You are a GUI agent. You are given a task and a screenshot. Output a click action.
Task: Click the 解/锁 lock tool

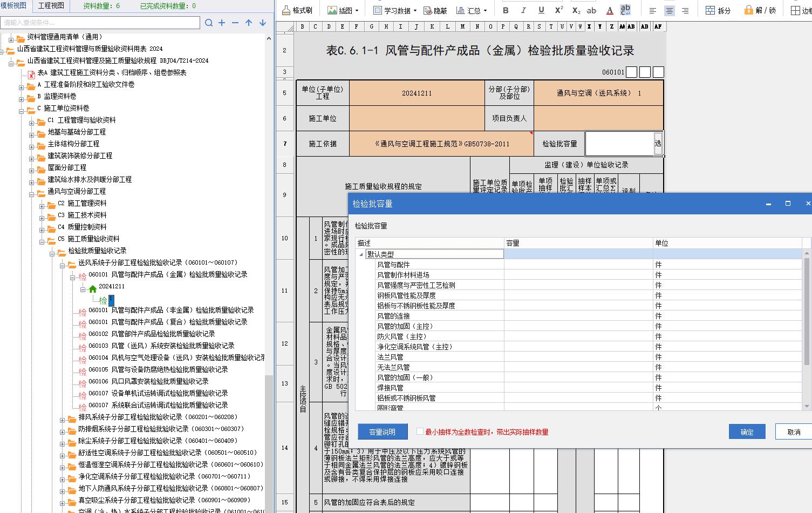click(x=760, y=10)
